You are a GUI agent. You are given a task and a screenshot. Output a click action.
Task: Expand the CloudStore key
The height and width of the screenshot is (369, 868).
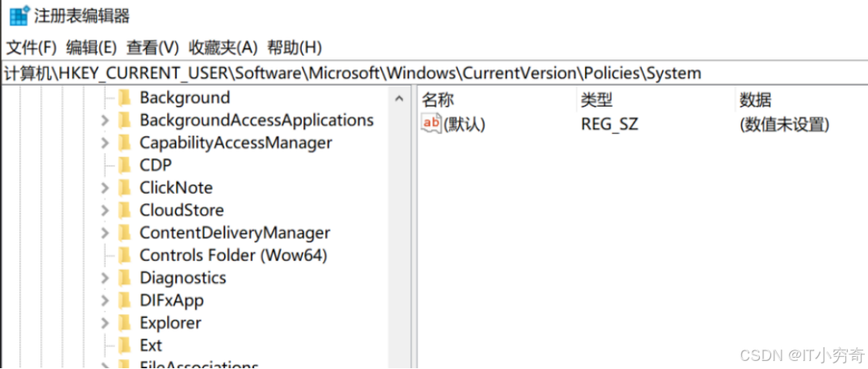105,210
